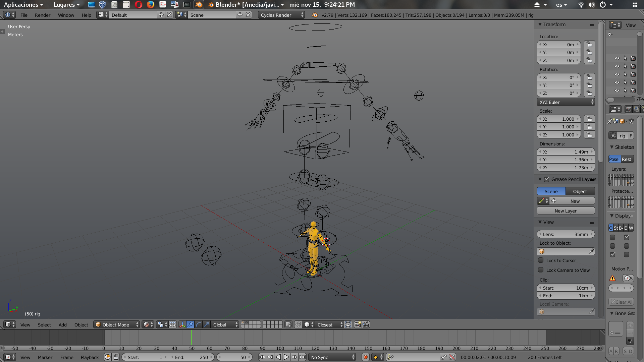The image size is (644, 362).
Task: Open the Render menu
Action: pos(42,15)
